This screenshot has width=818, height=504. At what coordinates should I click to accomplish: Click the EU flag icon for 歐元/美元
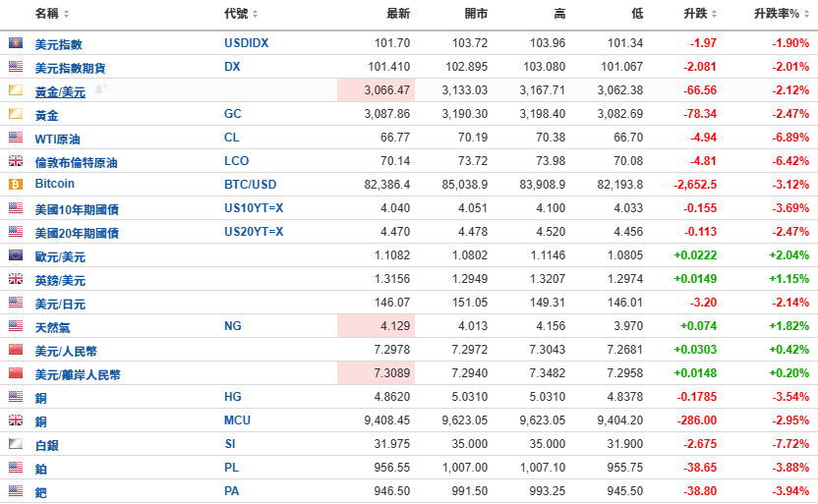(x=16, y=254)
